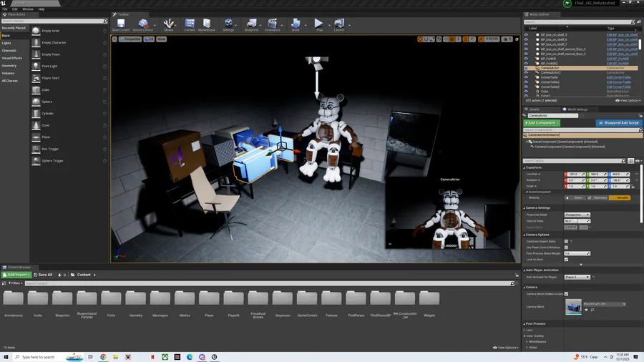The width and height of the screenshot is (644, 362).
Task: Select Empty Actor in Place Actors
Action: coord(69,31)
